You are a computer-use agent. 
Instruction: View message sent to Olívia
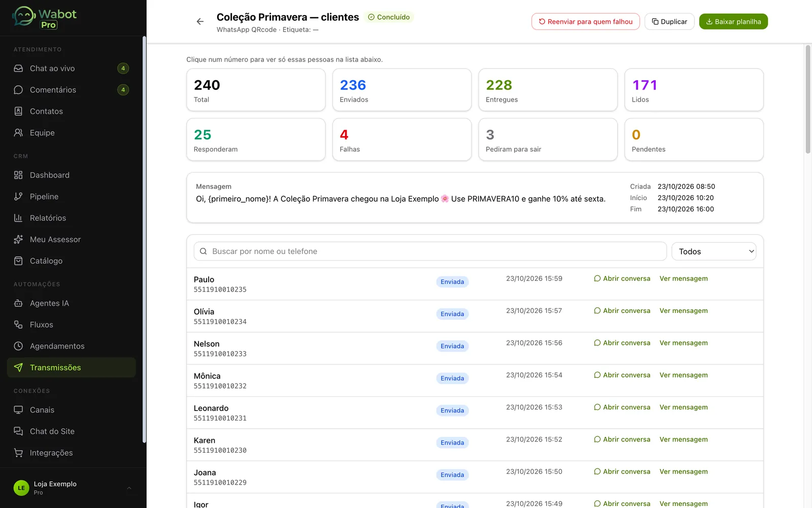click(684, 311)
